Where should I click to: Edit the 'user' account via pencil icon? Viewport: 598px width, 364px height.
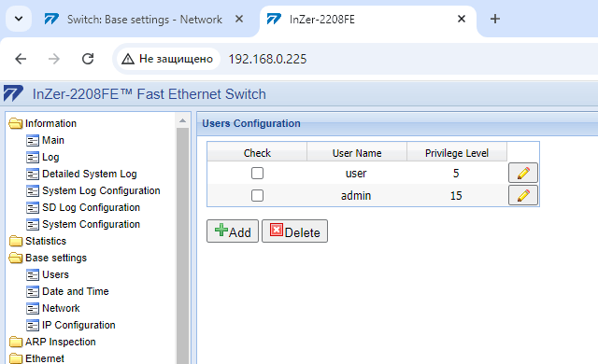click(523, 173)
